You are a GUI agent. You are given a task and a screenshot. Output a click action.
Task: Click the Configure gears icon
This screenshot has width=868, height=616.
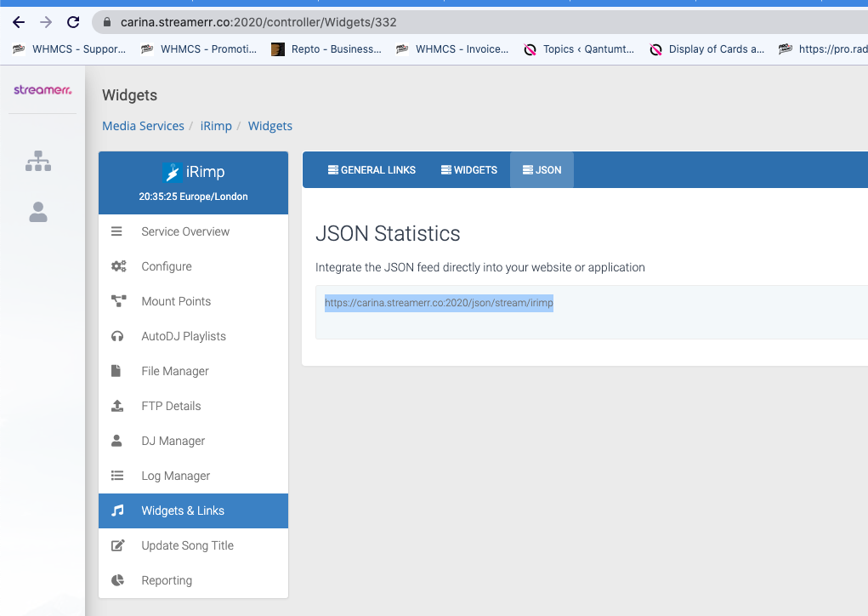(x=118, y=266)
